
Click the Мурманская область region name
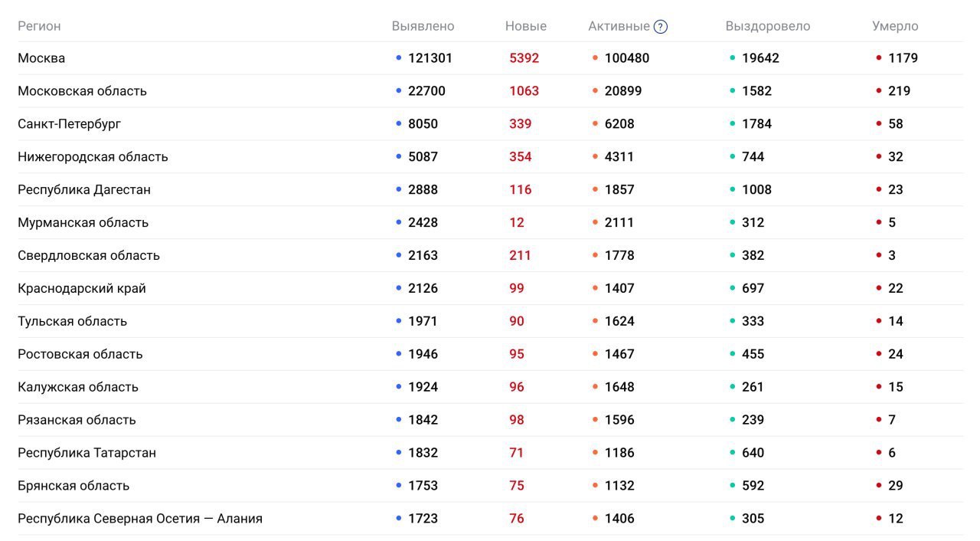click(x=83, y=223)
